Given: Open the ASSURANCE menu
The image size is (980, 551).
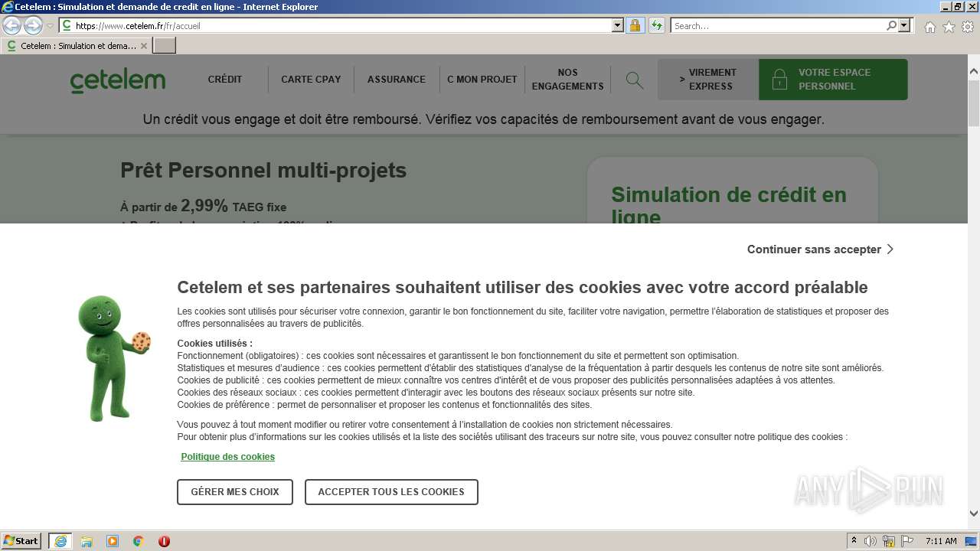Looking at the screenshot, I should [397, 79].
